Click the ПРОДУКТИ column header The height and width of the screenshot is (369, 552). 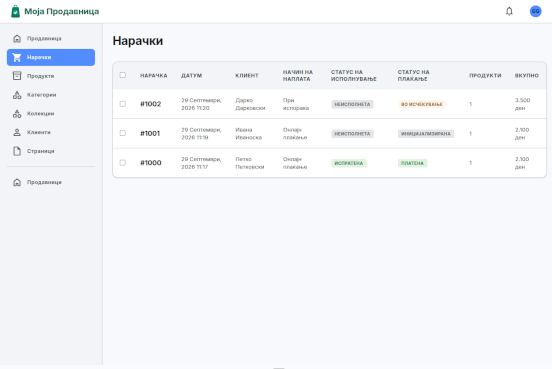485,75
